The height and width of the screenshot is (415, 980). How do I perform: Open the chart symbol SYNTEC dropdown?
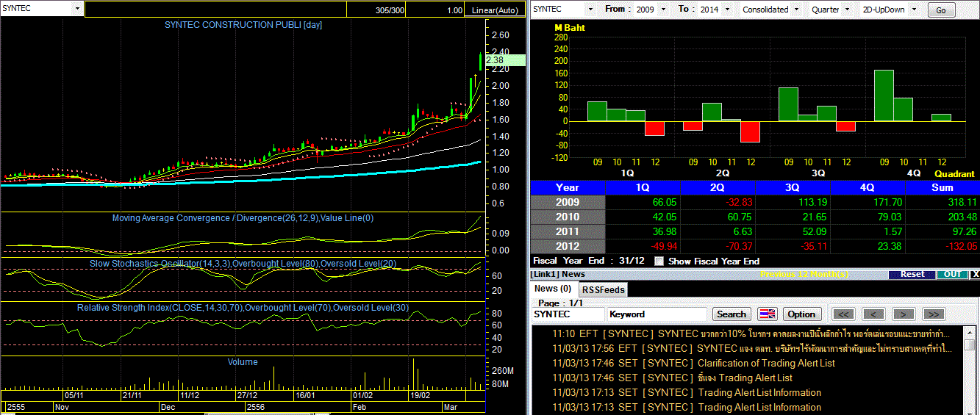[77, 9]
